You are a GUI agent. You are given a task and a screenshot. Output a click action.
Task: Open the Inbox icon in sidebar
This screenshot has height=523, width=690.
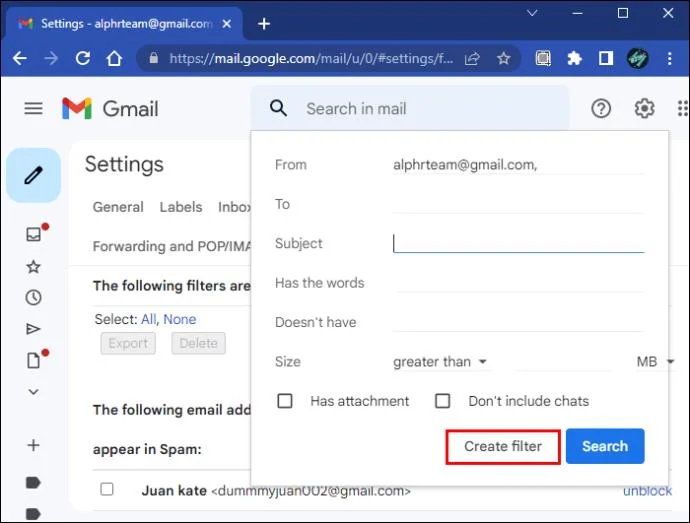tap(33, 234)
